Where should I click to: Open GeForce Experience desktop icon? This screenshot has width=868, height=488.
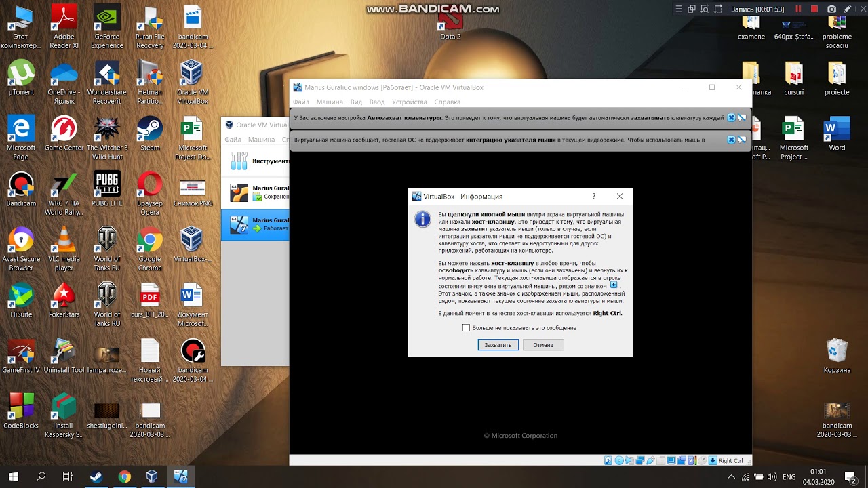[107, 27]
